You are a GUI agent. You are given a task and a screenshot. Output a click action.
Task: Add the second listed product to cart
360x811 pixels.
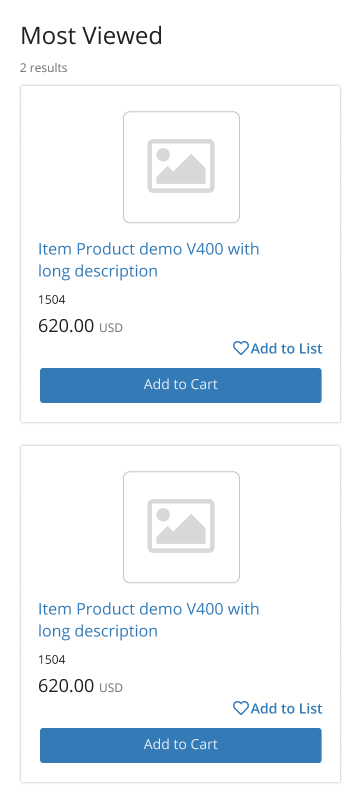click(x=181, y=745)
